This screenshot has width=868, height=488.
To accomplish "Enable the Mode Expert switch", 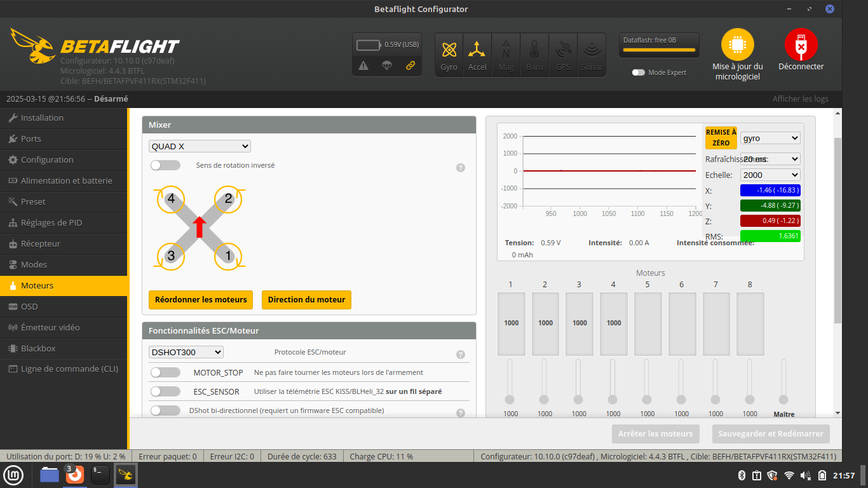I will 638,72.
